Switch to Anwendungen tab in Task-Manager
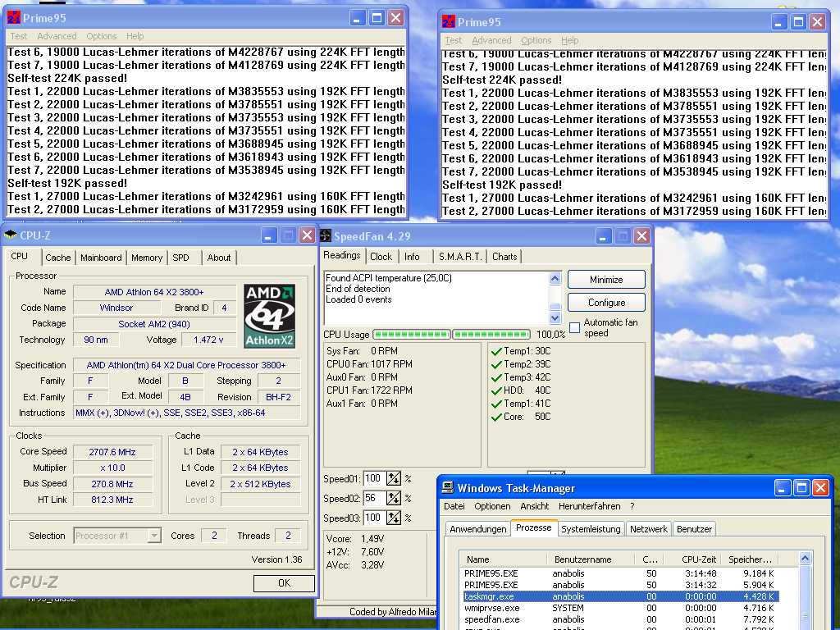 pyautogui.click(x=478, y=529)
